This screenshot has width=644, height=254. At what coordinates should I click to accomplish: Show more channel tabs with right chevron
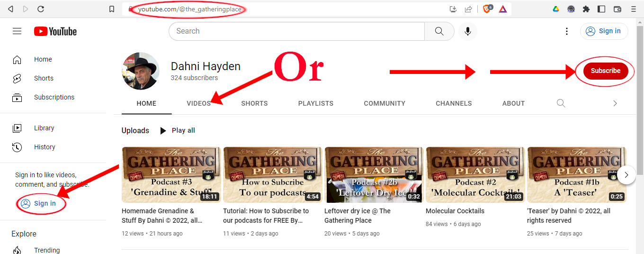click(x=615, y=103)
